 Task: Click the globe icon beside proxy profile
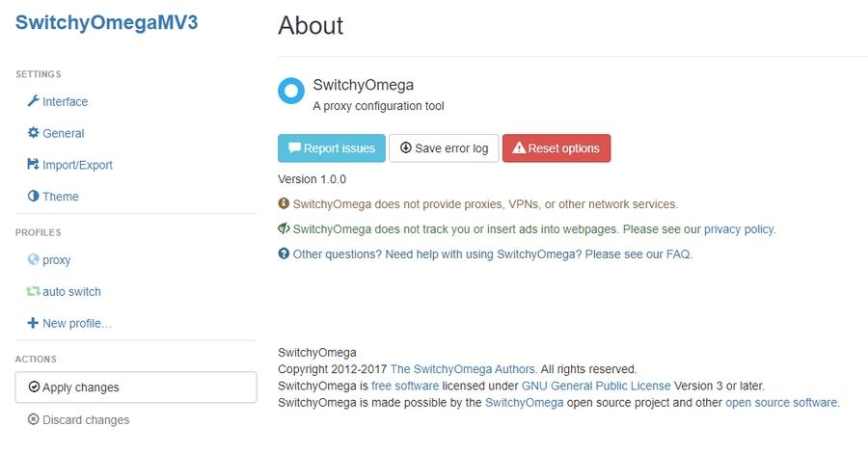click(x=33, y=260)
